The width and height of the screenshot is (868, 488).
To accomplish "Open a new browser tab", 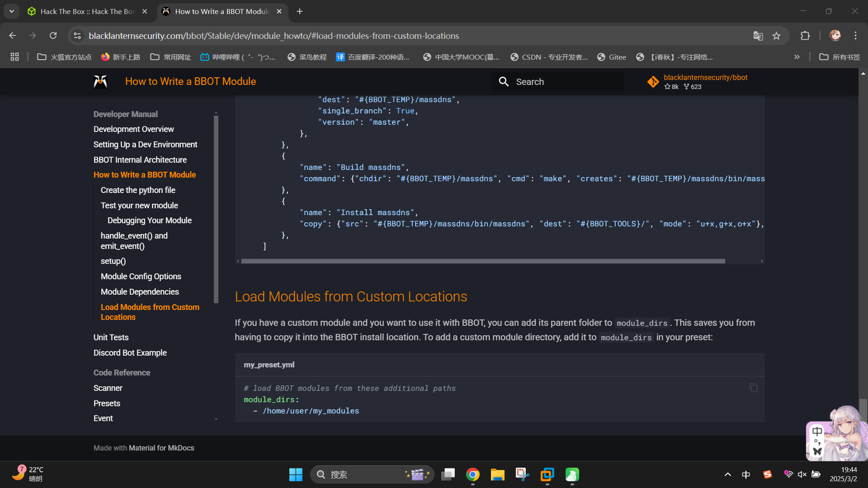I will coord(300,11).
